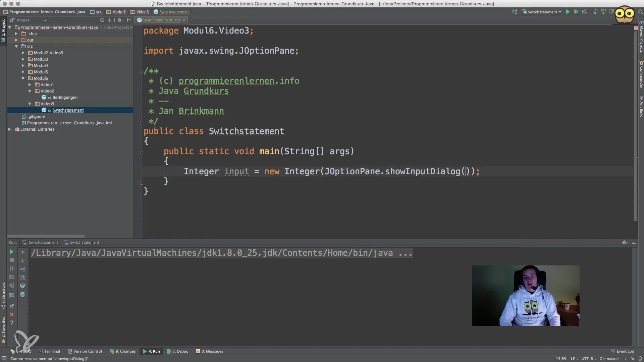
Task: Click the src breadcrumb in navigation bar
Action: coord(96,12)
